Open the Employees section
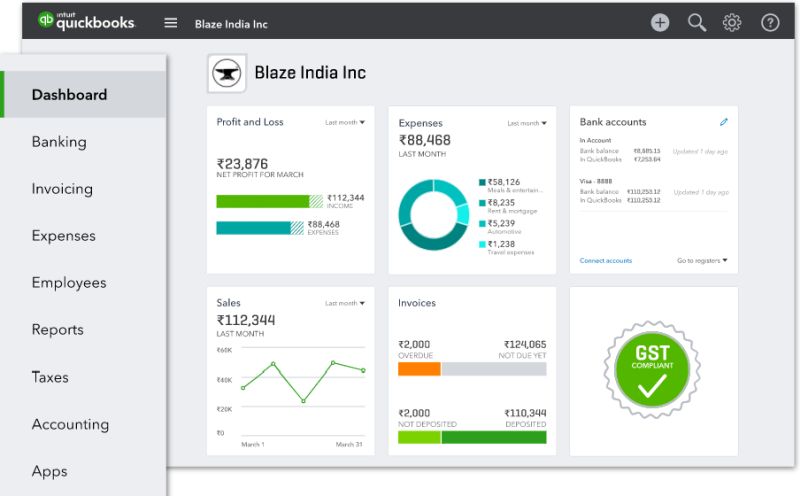The width and height of the screenshot is (800, 496). 69,283
